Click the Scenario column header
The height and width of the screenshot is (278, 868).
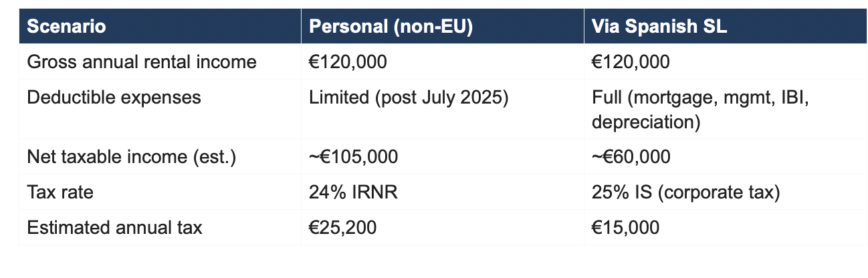point(66,28)
